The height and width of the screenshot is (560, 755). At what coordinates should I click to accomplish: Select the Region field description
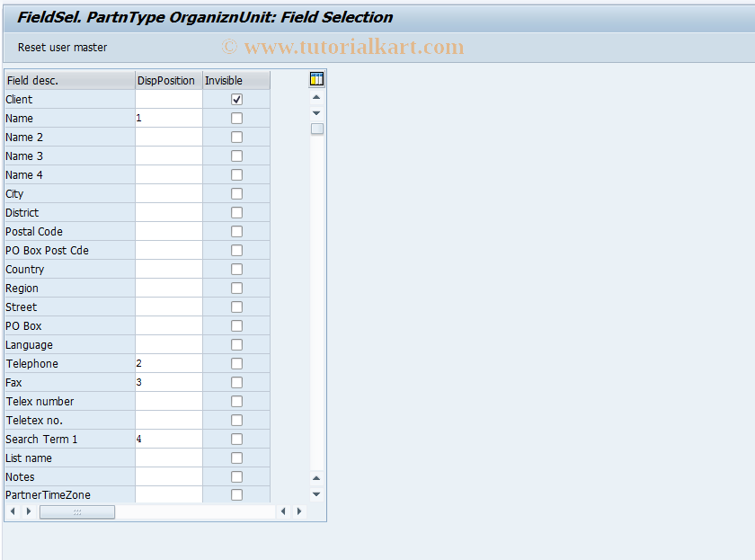coord(70,288)
